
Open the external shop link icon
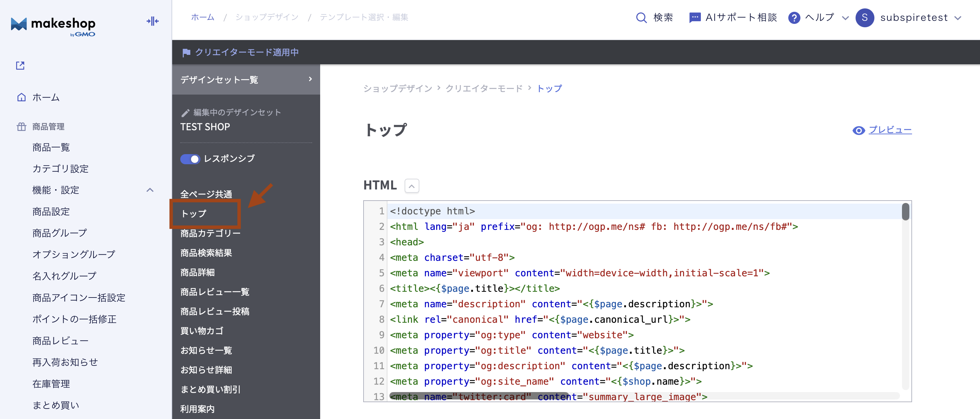click(20, 65)
